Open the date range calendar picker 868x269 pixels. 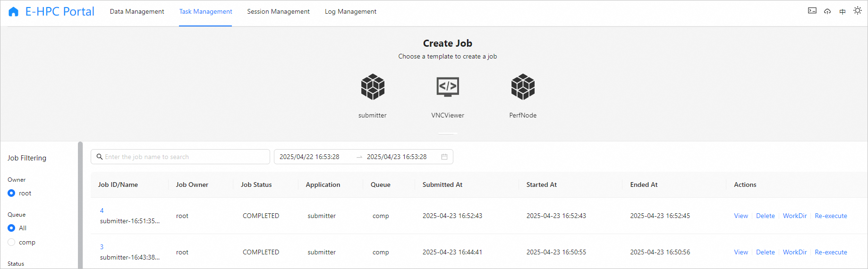(x=444, y=157)
